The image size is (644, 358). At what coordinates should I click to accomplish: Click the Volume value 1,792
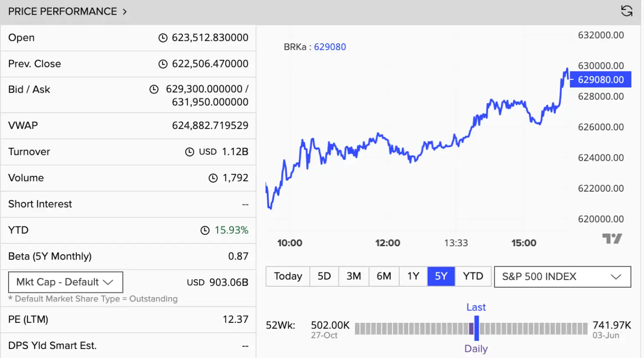[235, 178]
